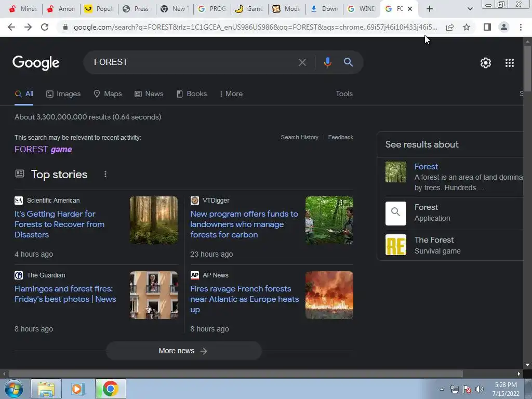
Task: Go forward with the browser forward arrow
Action: point(28,27)
